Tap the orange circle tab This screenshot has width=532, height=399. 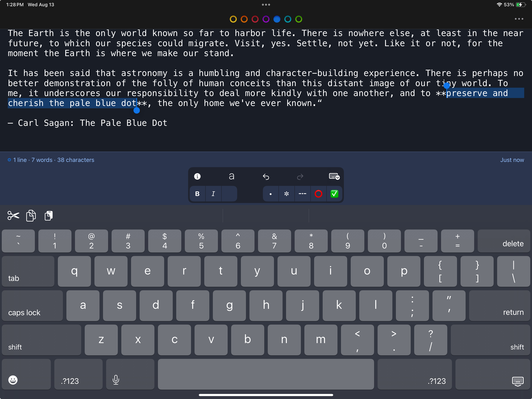click(x=244, y=19)
